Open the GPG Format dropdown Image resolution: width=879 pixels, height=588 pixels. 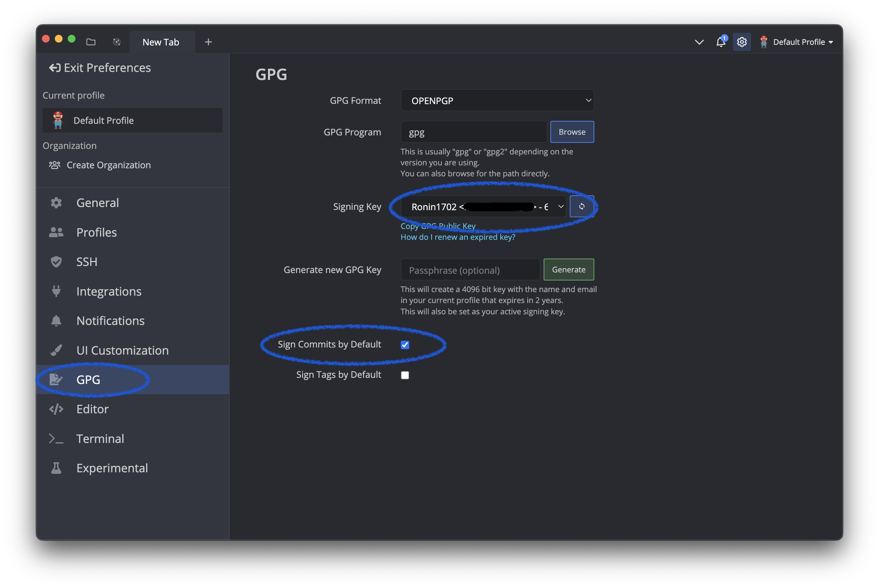tap(497, 101)
